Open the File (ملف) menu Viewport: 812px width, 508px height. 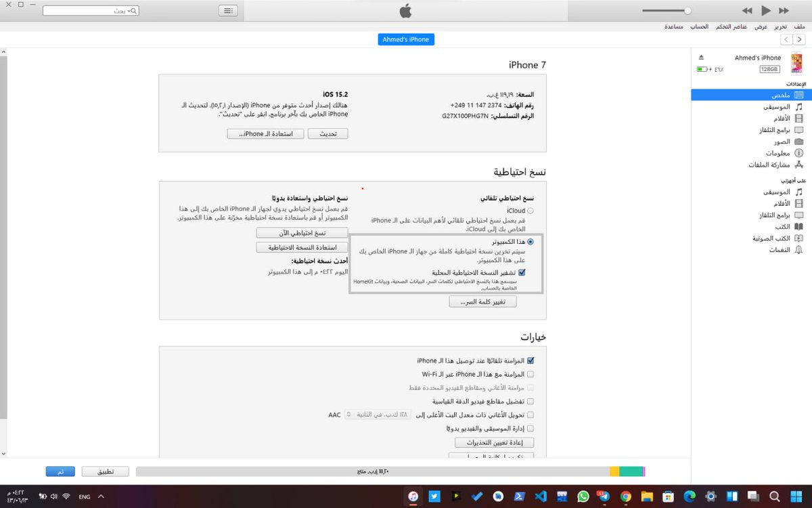point(799,26)
